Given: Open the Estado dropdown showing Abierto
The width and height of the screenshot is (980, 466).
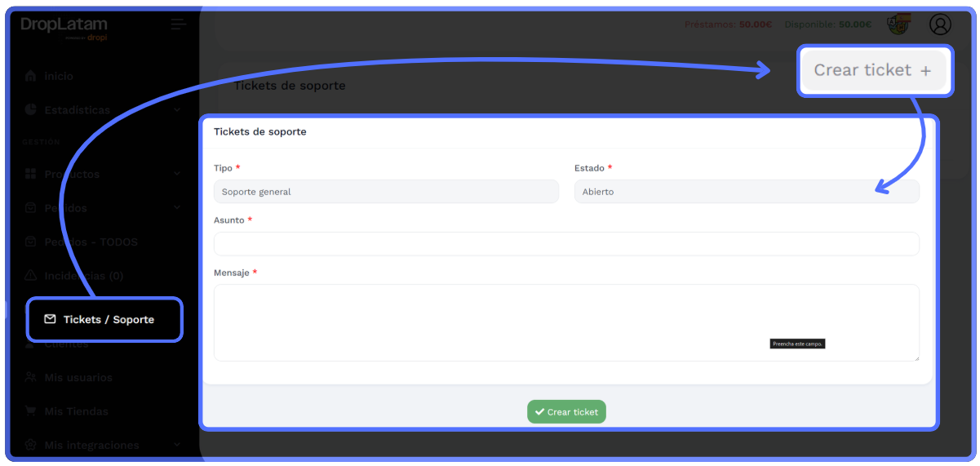Looking at the screenshot, I should (x=746, y=192).
